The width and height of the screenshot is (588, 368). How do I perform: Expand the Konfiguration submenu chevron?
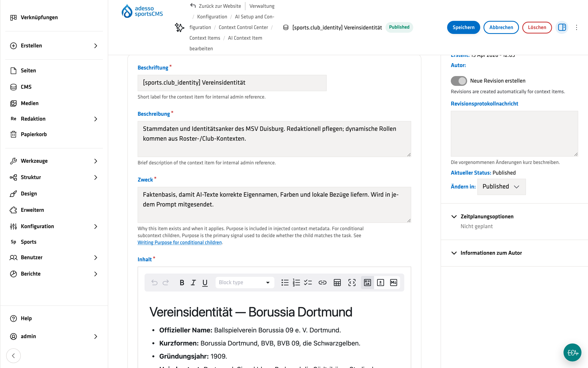96,227
